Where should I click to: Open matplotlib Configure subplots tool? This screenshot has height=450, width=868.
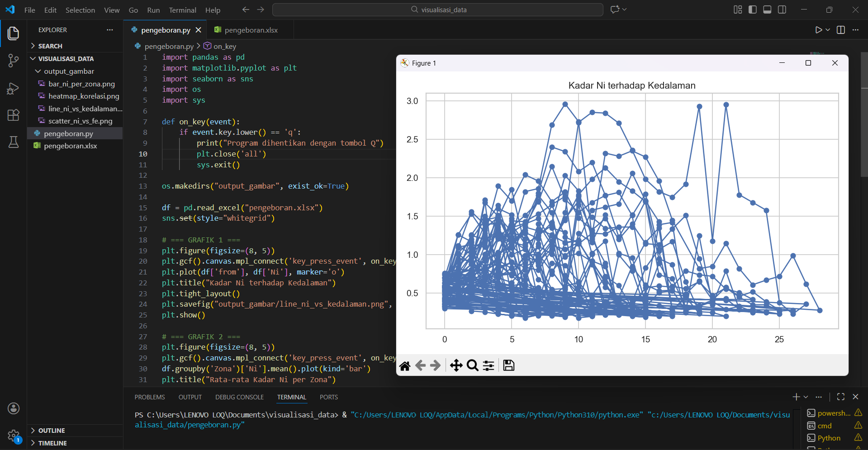(x=489, y=365)
